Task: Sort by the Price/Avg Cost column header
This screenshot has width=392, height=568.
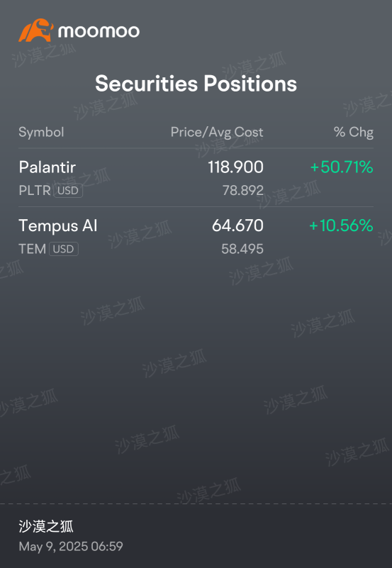Action: click(217, 133)
